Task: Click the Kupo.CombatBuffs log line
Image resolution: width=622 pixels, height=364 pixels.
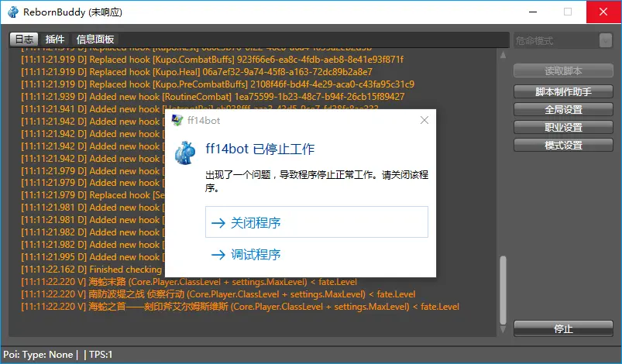Action: tap(212, 60)
